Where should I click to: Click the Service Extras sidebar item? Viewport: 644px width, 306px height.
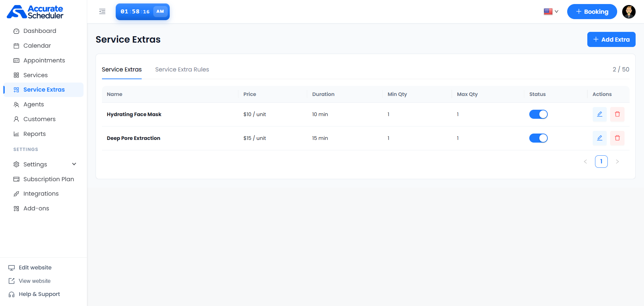tap(44, 90)
